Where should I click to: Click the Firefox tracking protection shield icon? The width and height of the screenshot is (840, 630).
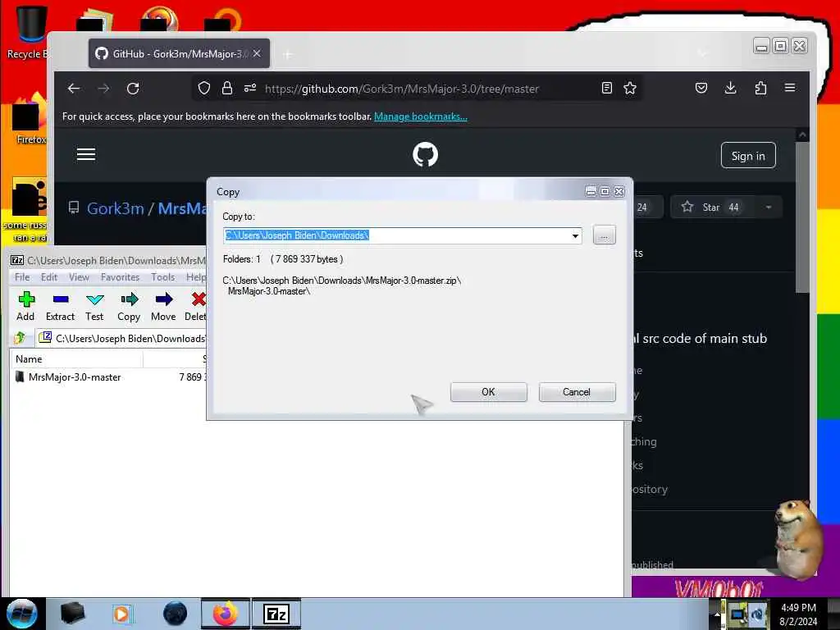pos(204,89)
